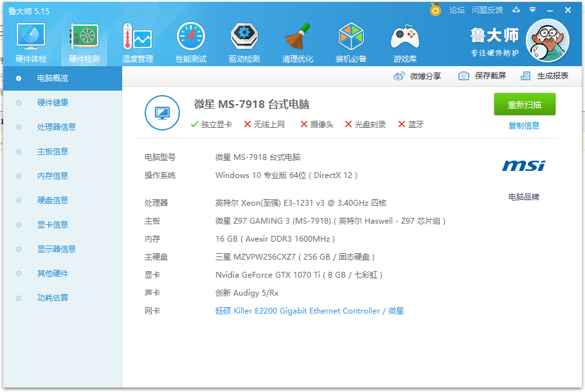
Task: Open the 驱动检测 driver detection tool
Action: click(243, 40)
